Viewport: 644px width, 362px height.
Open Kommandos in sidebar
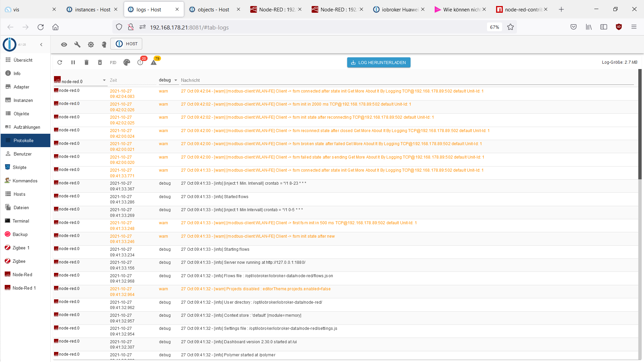25,181
